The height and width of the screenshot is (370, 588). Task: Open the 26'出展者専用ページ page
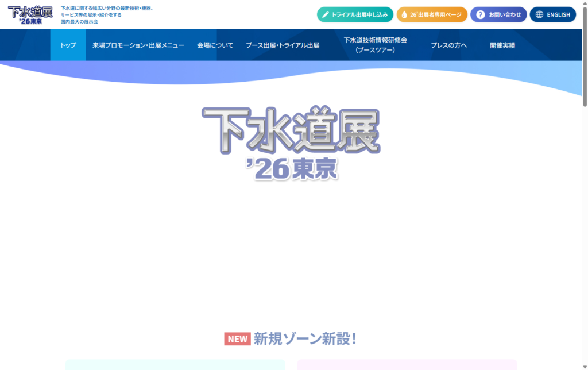[x=432, y=14]
